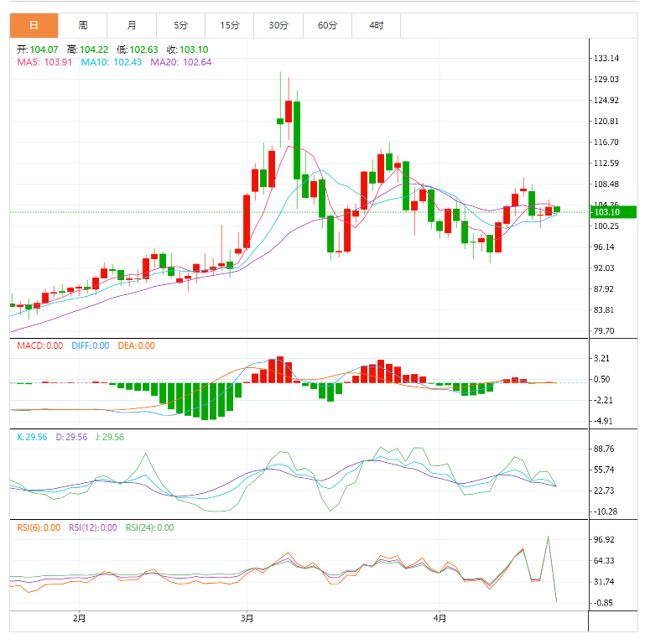The width and height of the screenshot is (645, 644).
Task: Click the J:29.56 label
Action: (109, 437)
